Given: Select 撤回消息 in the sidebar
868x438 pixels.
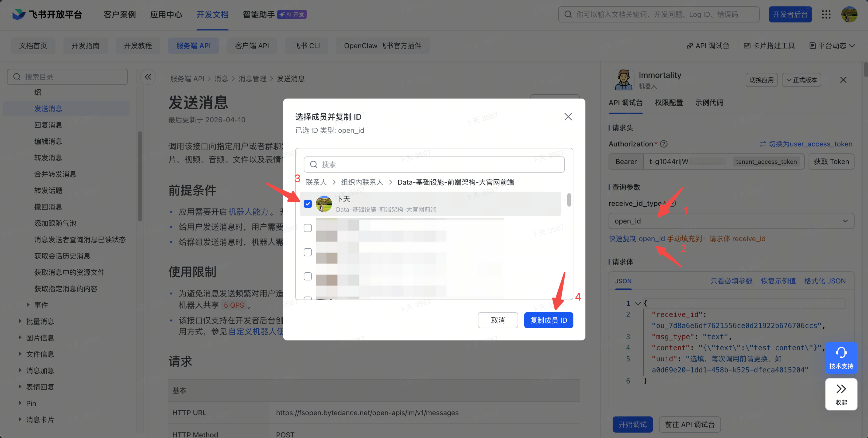Looking at the screenshot, I should [48, 207].
